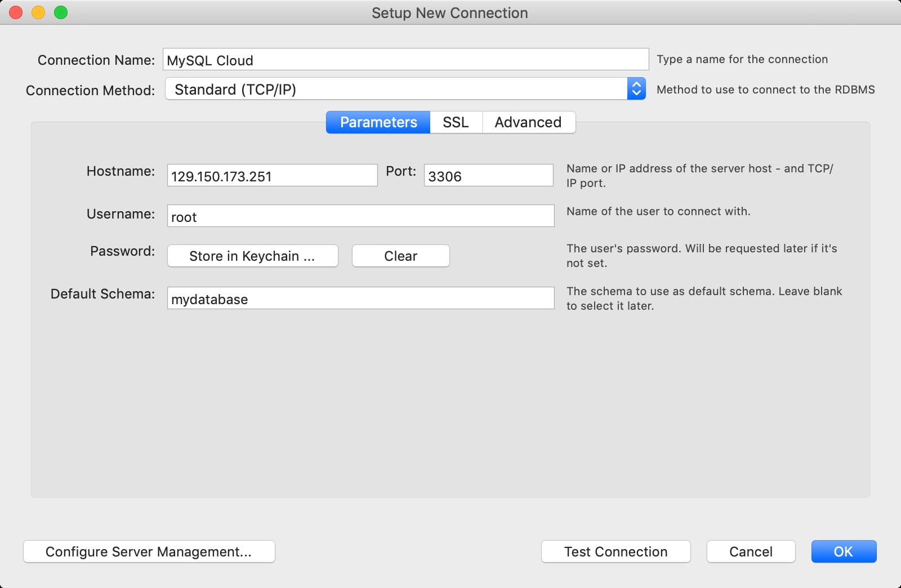Focus the Hostname input field
This screenshot has width=901, height=588.
pos(272,175)
